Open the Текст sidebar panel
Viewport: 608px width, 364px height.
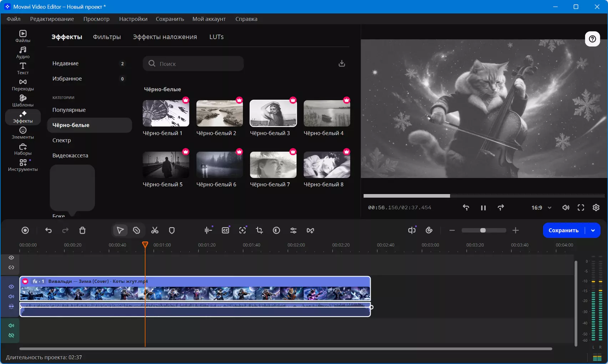point(23,69)
